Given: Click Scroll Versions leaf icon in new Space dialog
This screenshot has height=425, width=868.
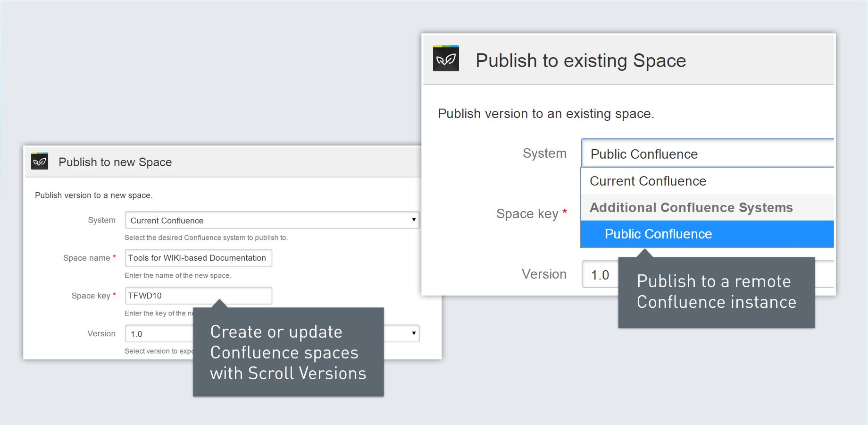Looking at the screenshot, I should (x=40, y=161).
